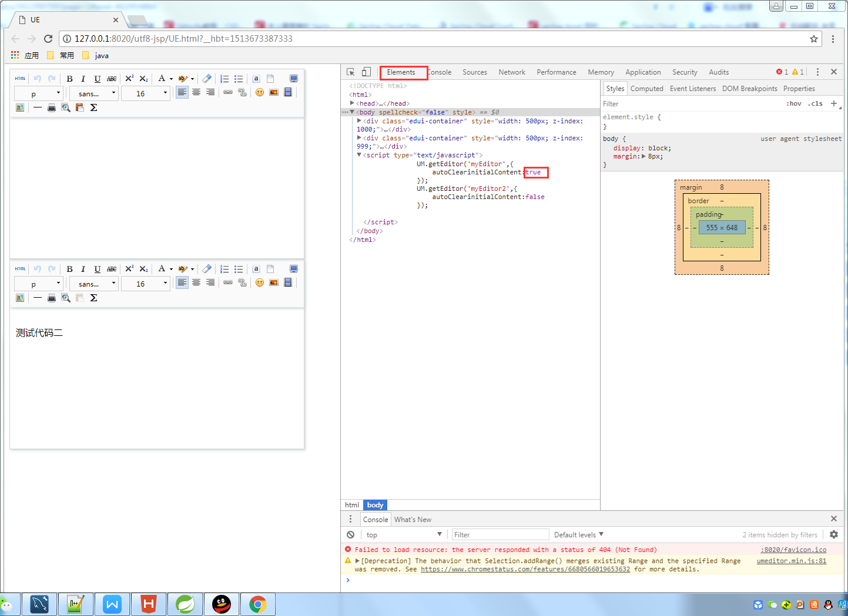Open highlight color picker arrow in top editor
This screenshot has height=616, width=848.
coord(193,79)
